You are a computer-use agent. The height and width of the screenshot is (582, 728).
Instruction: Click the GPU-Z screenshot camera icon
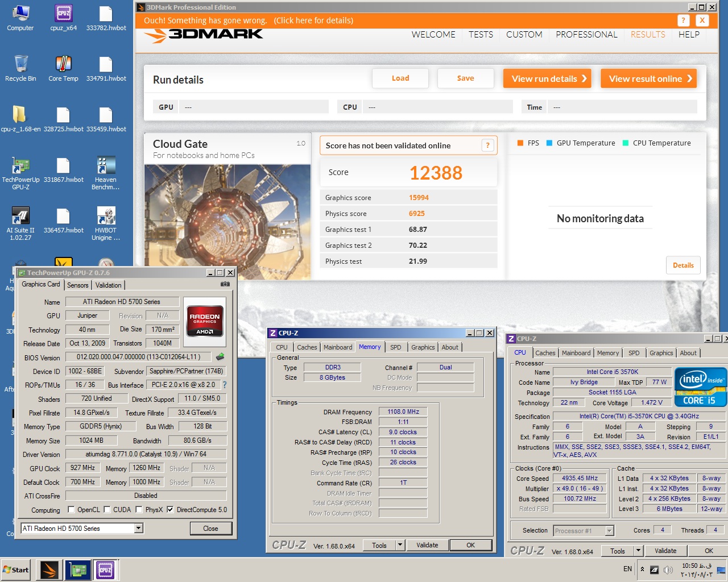(x=225, y=284)
